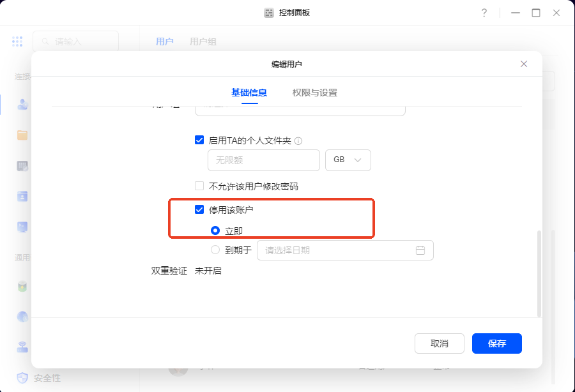Uncheck 停用该账户 checkbox
575x392 pixels.
tap(199, 209)
